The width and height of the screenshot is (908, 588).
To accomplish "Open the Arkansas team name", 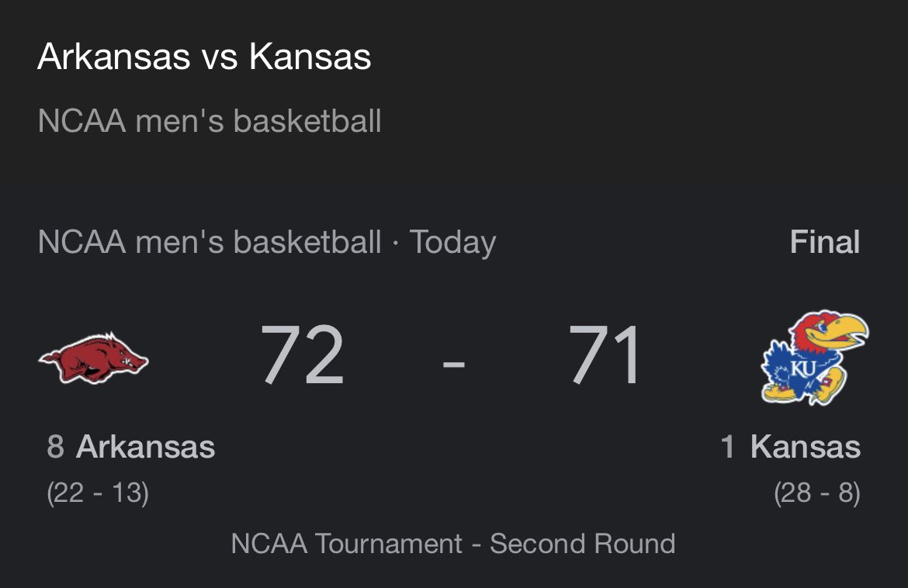I will pos(146,447).
